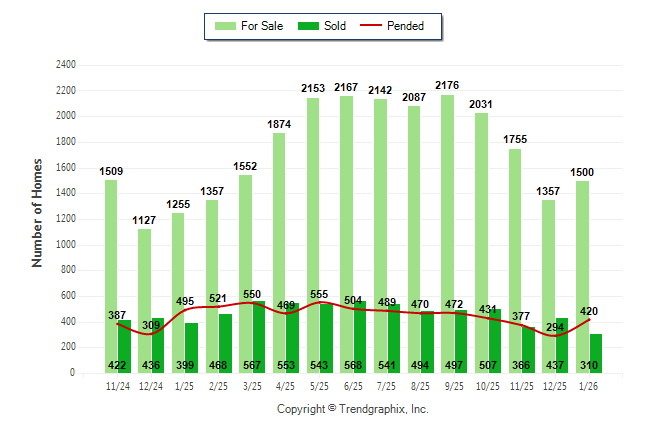Toggle the For Sale legend label
This screenshot has width=646, height=434.
click(x=262, y=26)
